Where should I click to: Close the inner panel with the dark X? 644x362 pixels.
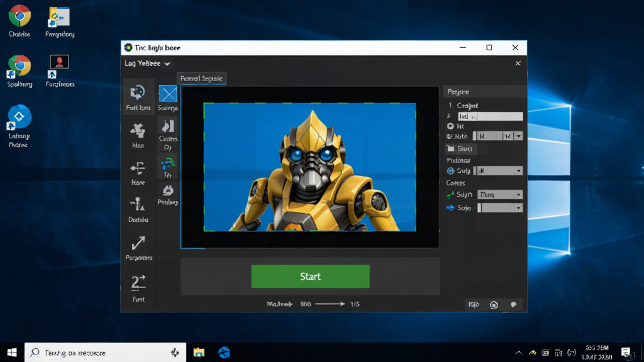(x=518, y=63)
